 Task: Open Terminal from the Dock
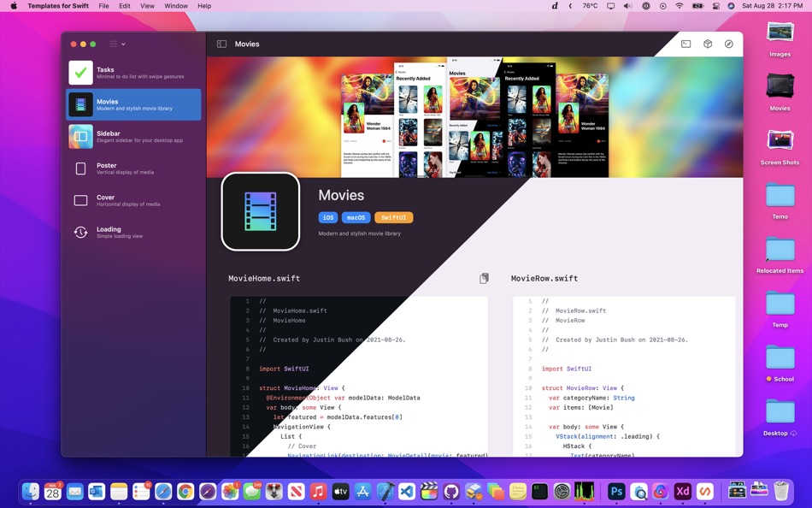tap(539, 491)
